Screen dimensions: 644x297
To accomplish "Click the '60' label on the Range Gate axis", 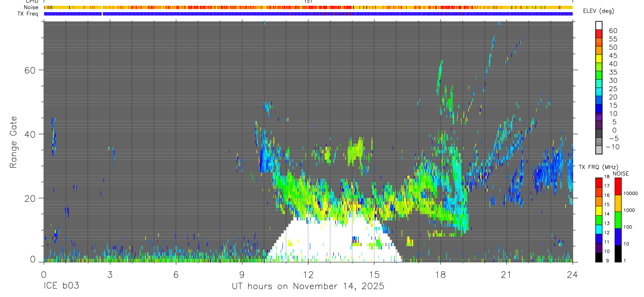I will (30, 70).
